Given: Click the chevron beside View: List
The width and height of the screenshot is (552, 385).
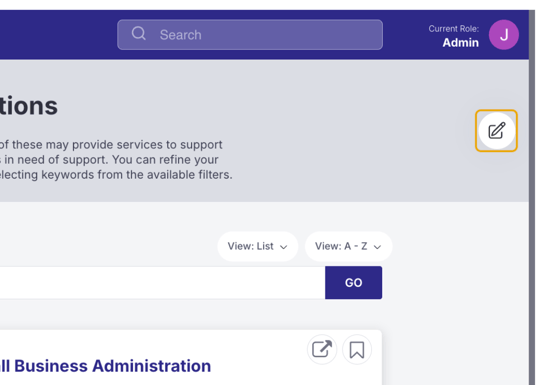Looking at the screenshot, I should pyautogui.click(x=283, y=247).
